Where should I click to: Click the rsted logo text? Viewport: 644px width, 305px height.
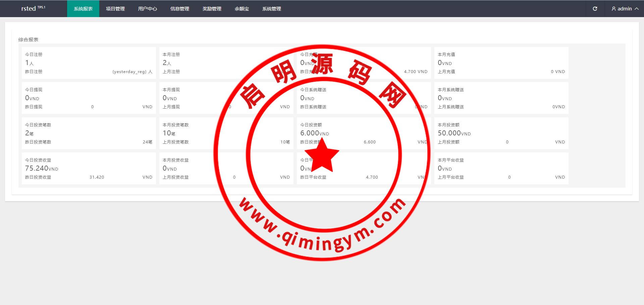click(x=29, y=9)
